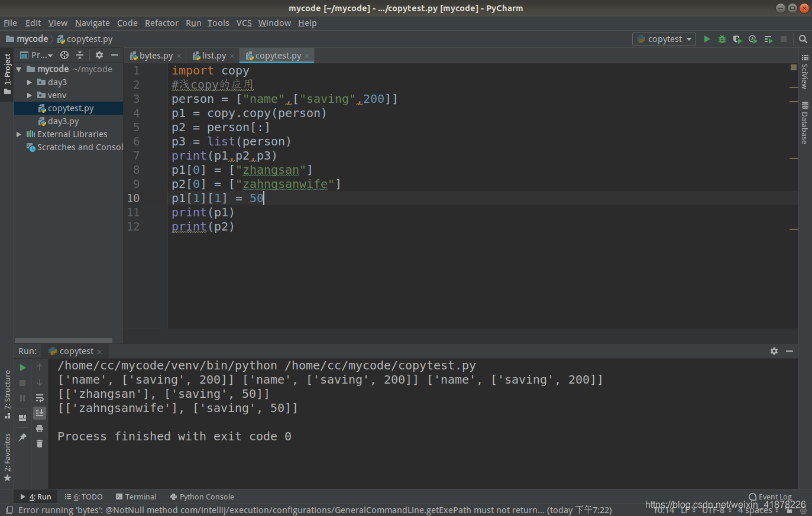Screen dimensions: 812x516
Task: Hide the Run panel with minus icon
Action: pos(790,351)
